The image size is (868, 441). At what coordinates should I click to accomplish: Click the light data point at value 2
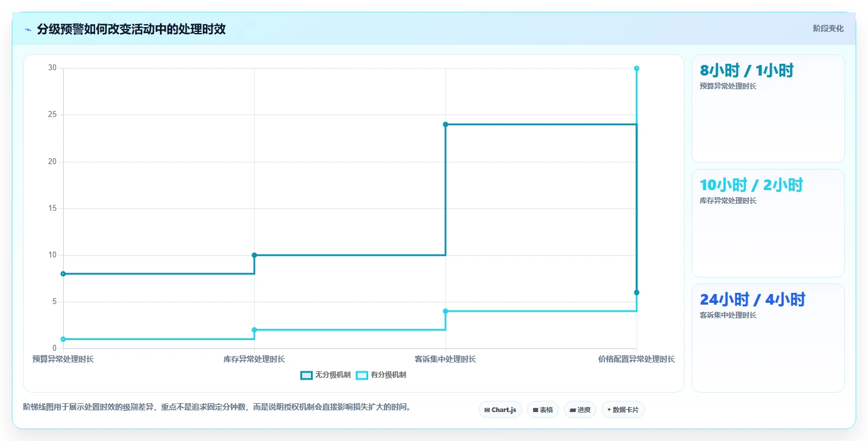point(254,330)
